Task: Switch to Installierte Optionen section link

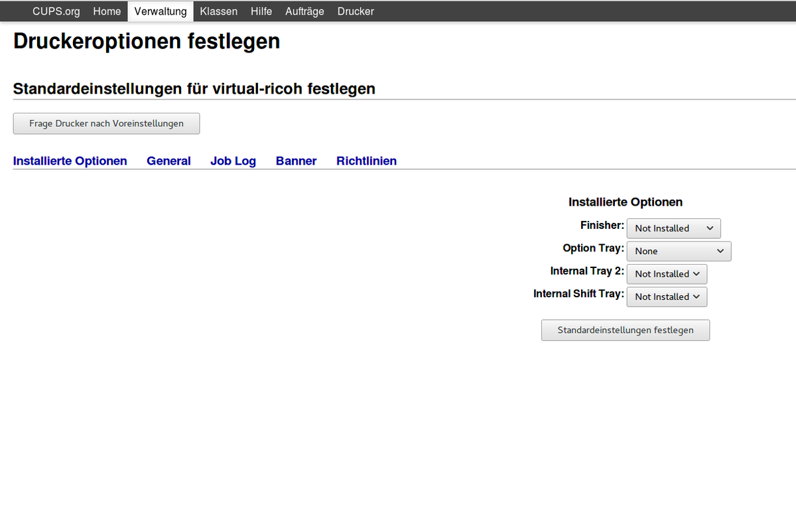Action: (70, 161)
